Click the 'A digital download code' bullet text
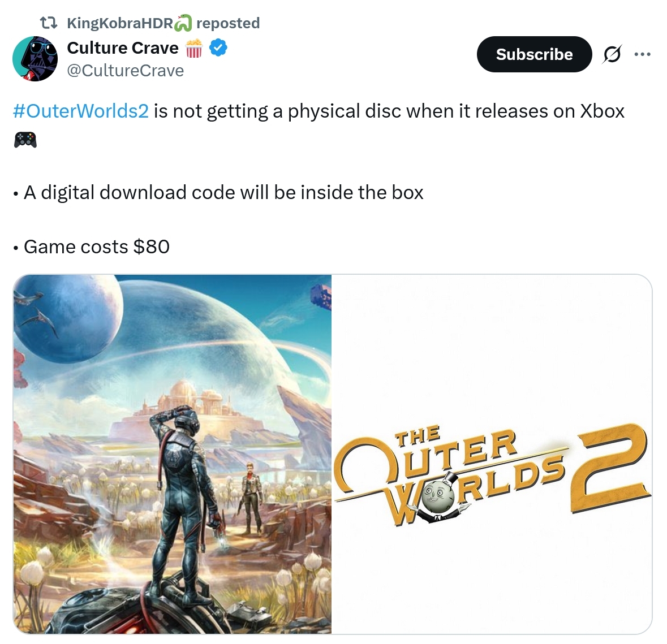The width and height of the screenshot is (667, 644). (223, 192)
